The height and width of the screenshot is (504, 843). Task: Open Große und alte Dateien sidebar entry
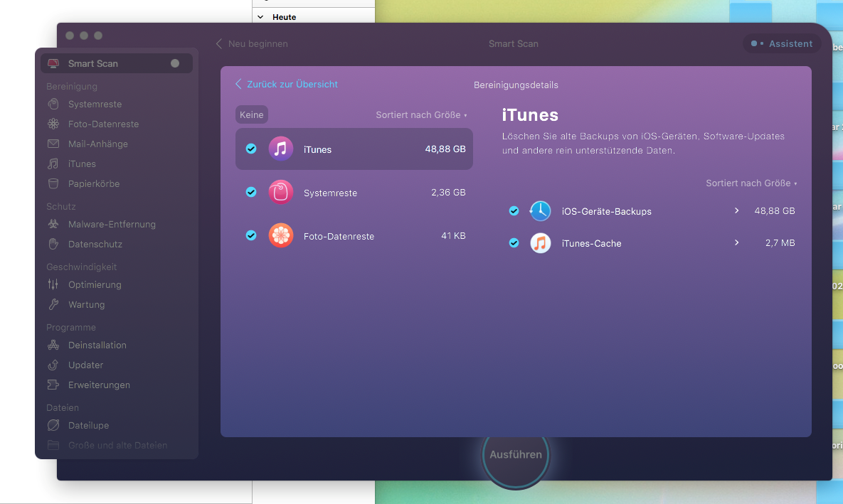click(x=116, y=446)
